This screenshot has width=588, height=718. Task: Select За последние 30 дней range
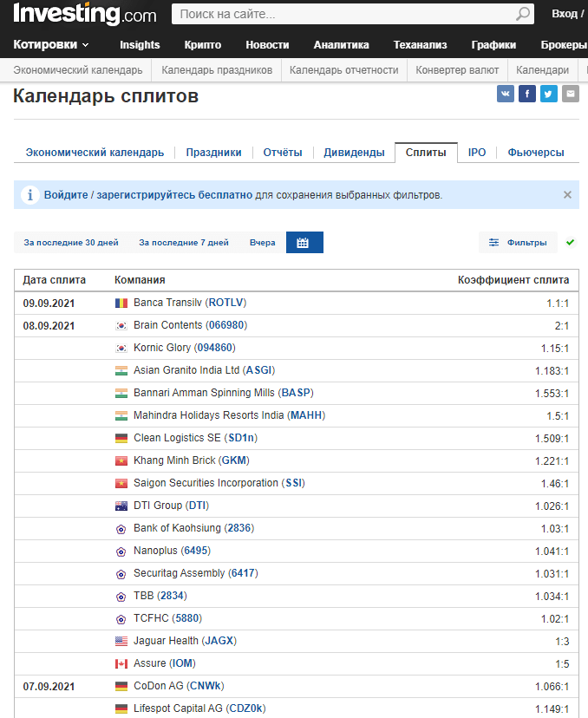[71, 243]
